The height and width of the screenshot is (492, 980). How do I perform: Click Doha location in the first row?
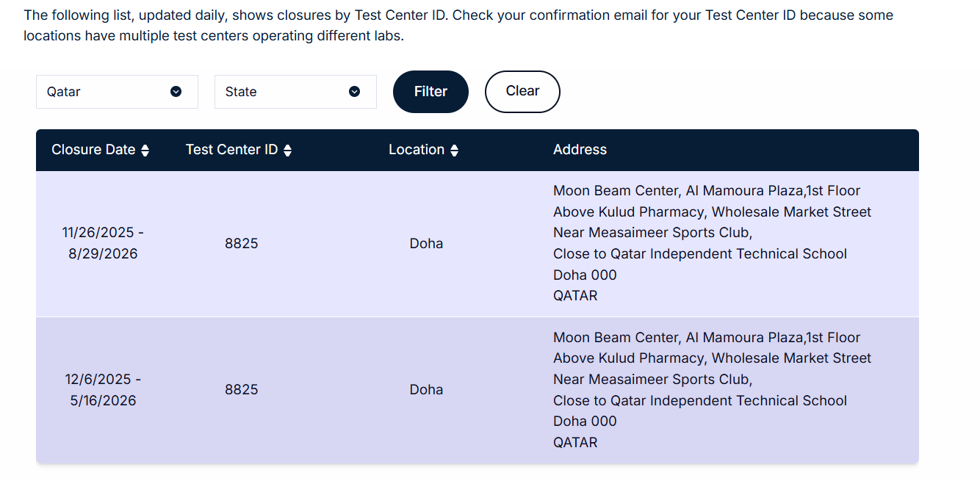[426, 243]
